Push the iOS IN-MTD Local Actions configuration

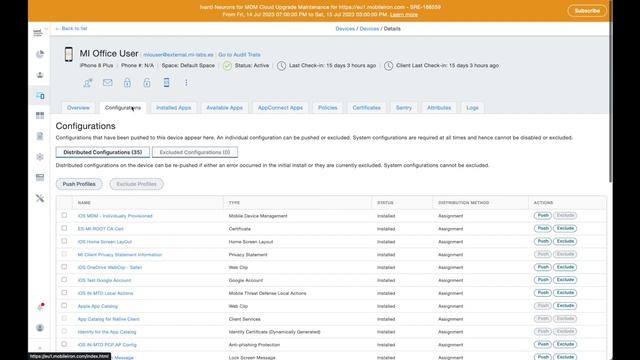tap(543, 293)
